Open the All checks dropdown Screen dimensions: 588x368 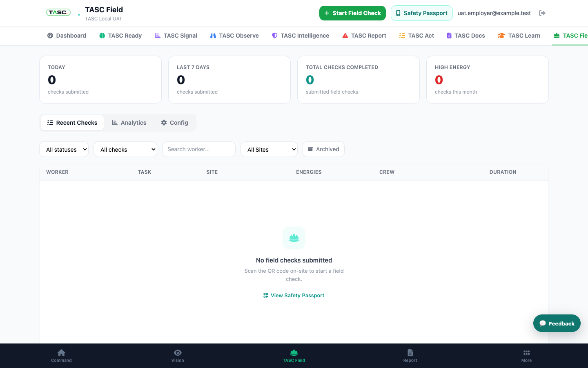(x=125, y=149)
